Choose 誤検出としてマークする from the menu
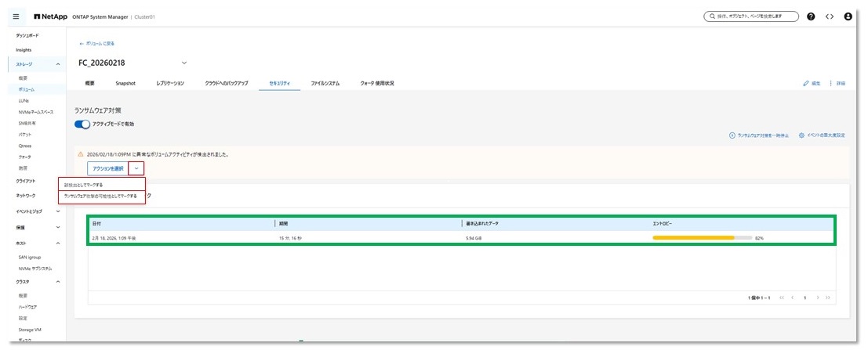The image size is (868, 350). point(84,185)
